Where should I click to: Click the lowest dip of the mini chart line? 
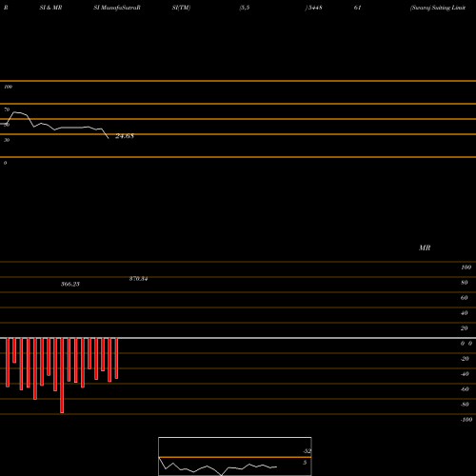[x=222, y=475]
